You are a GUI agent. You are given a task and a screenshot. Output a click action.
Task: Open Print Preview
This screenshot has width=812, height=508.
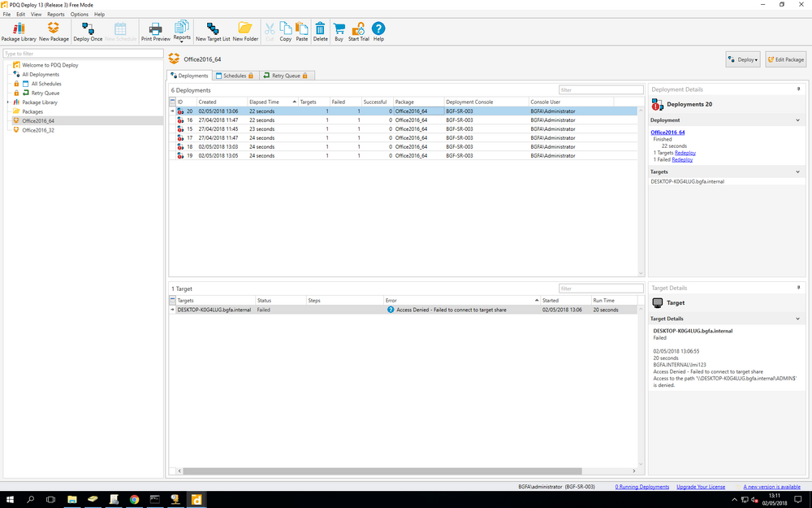[x=155, y=32]
